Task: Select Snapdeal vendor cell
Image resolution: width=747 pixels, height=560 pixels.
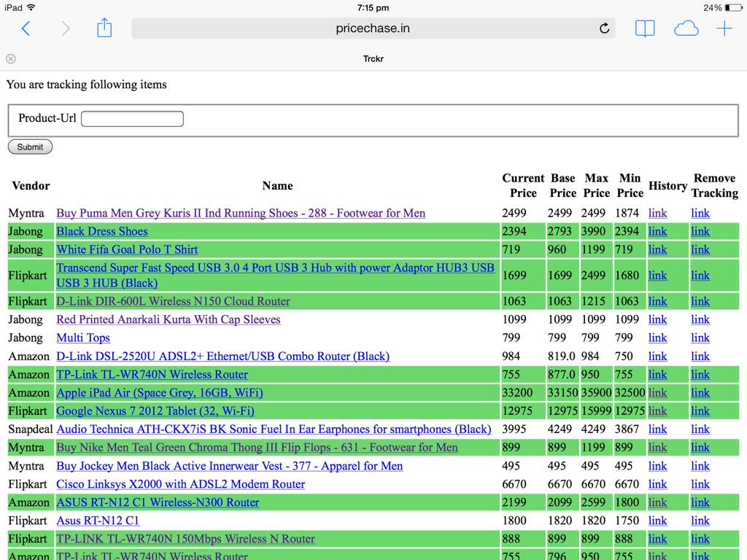Action: point(31,429)
